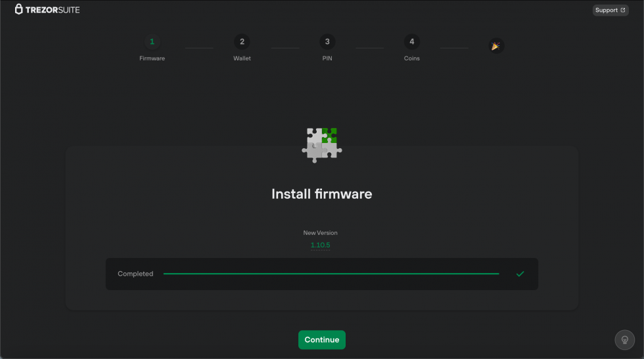Select step 4 Coins circle
Viewport: 644px width, 359px height.
point(412,41)
